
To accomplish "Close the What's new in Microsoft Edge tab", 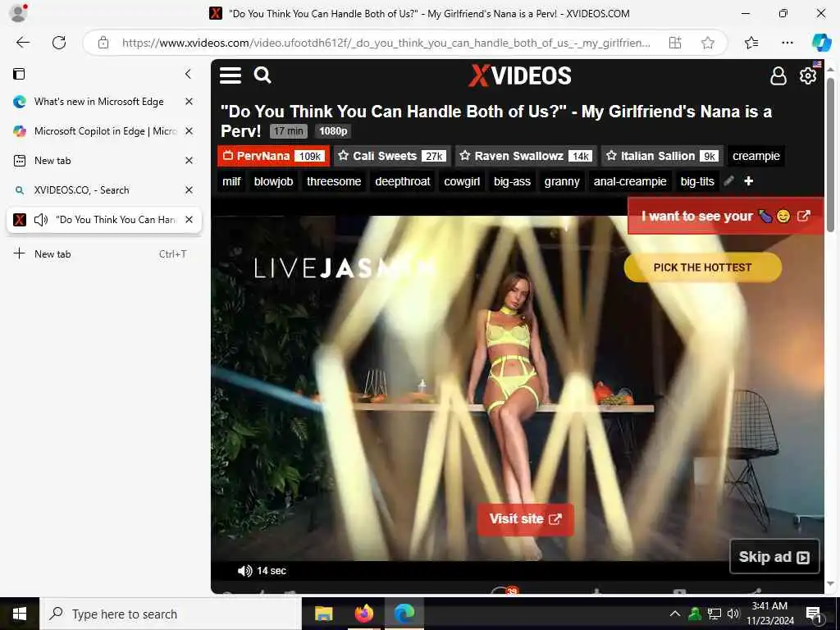I will coord(189,101).
